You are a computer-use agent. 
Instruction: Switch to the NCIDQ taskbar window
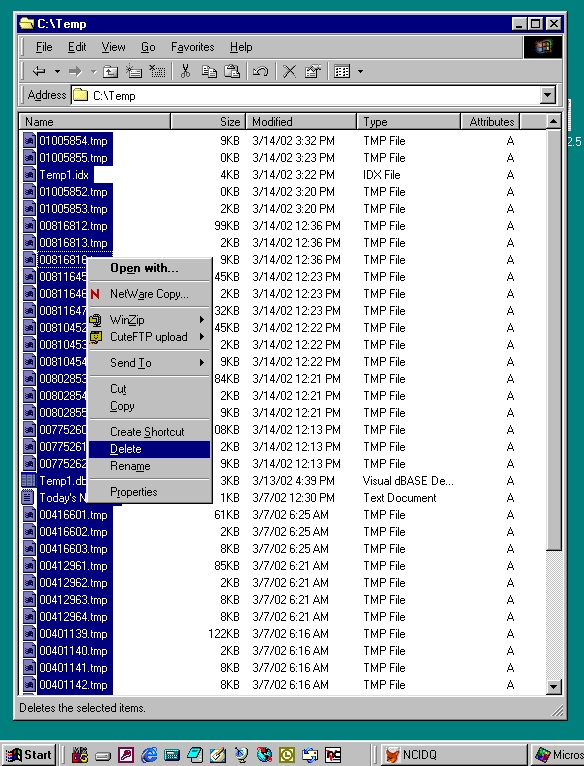453,755
